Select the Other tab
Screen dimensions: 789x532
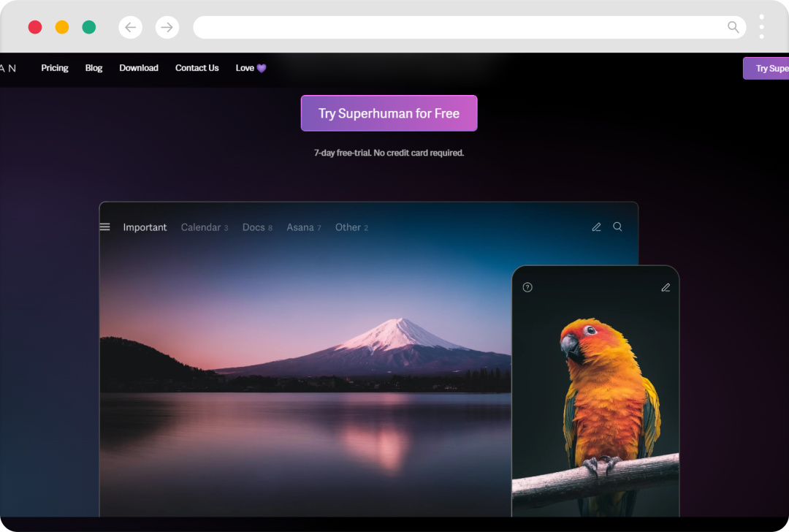[351, 227]
